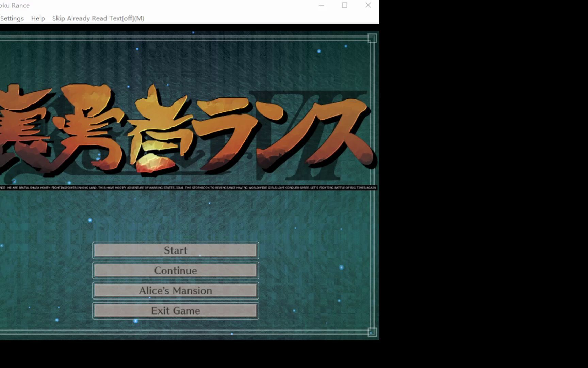Maximize the Rance game window
The image size is (588, 368).
[345, 5]
